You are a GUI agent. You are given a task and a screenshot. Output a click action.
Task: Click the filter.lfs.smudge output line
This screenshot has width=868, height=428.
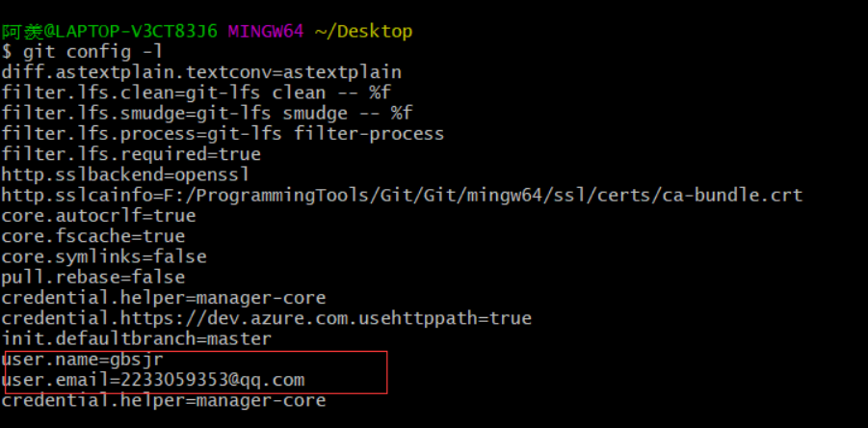(x=207, y=114)
